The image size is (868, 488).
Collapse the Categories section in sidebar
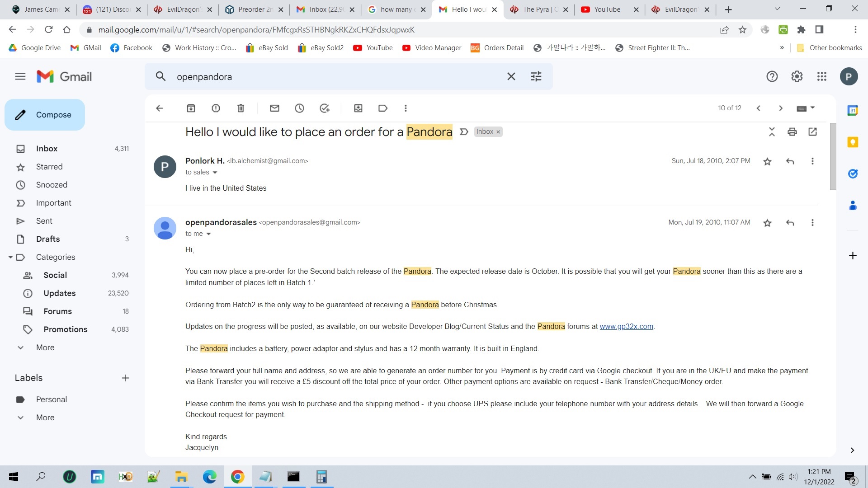coord(10,257)
